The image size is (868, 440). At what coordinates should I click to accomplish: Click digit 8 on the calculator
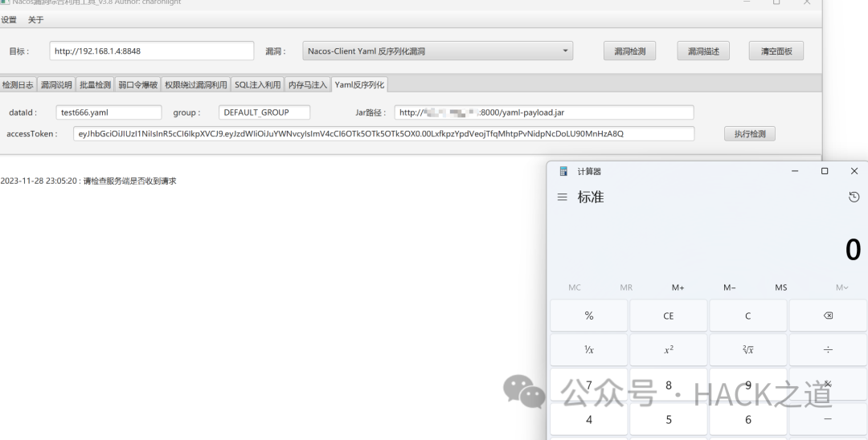(x=669, y=385)
